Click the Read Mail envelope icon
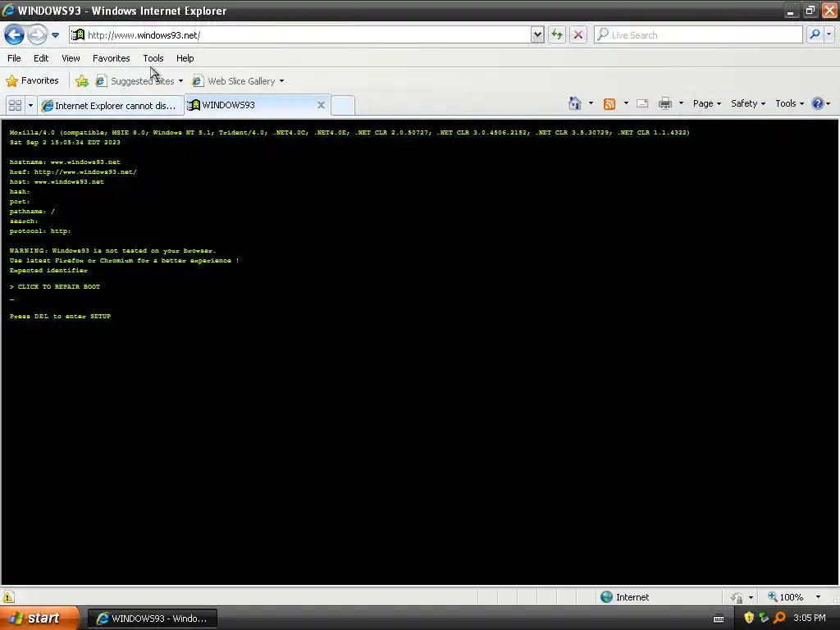Screen dimensions: 840x630 click(642, 103)
